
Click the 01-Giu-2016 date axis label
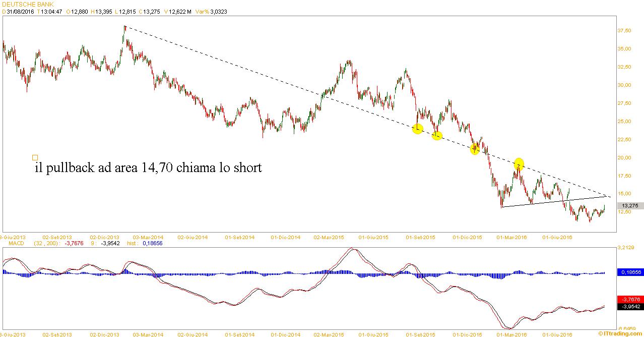pos(557,236)
